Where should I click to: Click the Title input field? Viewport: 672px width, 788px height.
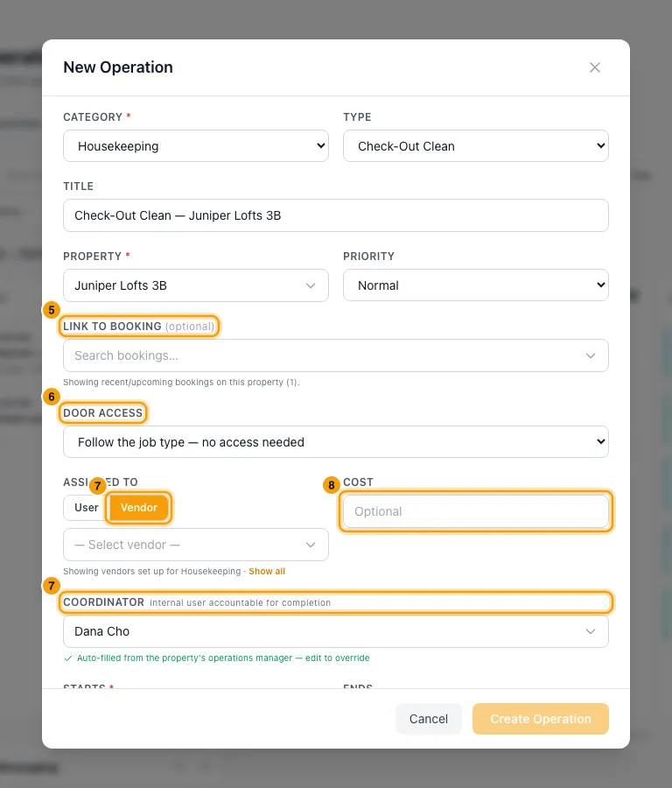(335, 215)
